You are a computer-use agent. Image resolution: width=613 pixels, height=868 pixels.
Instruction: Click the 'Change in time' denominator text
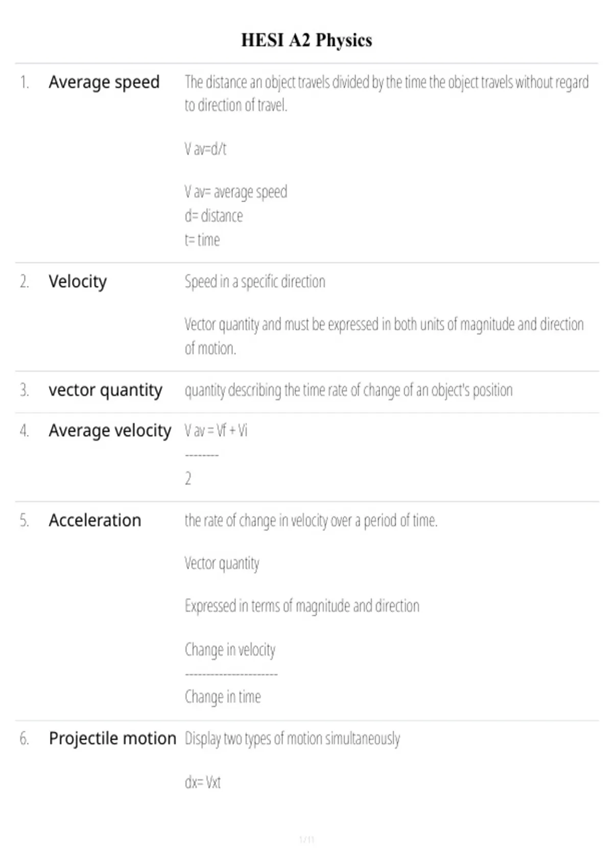click(x=223, y=697)
